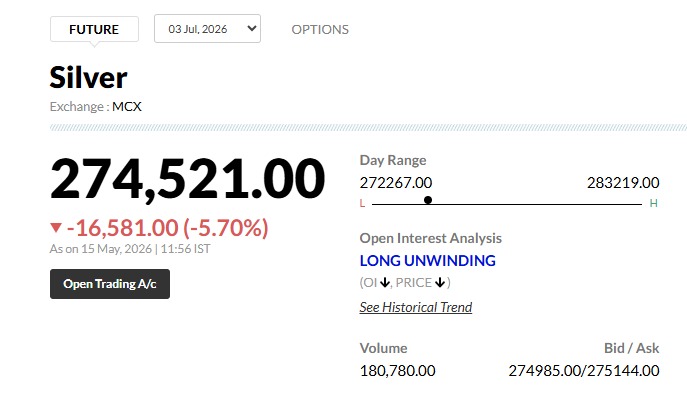Switch to the OPTIONS tab
The width and height of the screenshot is (687, 414).
[320, 29]
